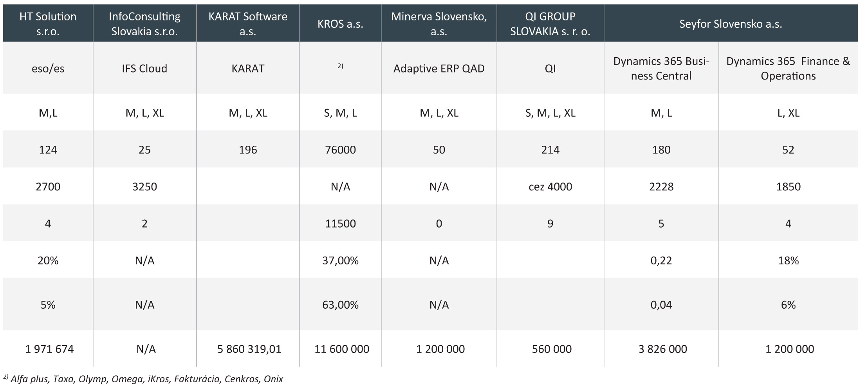Click the KARAT Software a.s. header cell
Screen dimensions: 868x387
pyautogui.click(x=248, y=24)
